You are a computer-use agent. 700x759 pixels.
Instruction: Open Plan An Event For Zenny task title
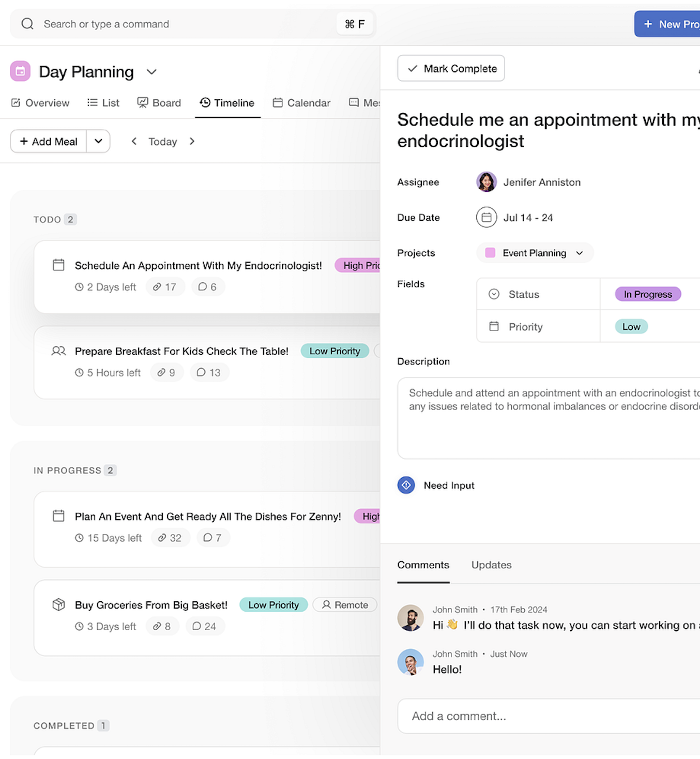(208, 517)
